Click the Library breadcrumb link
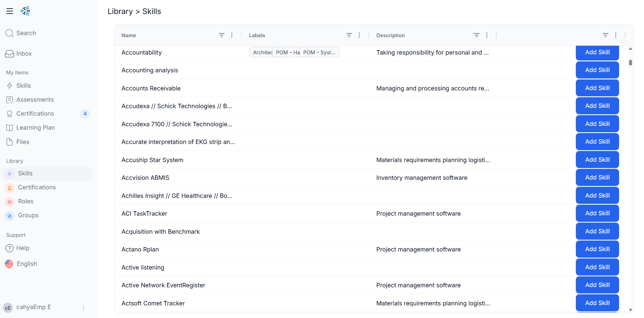The height and width of the screenshot is (318, 644). click(x=120, y=11)
